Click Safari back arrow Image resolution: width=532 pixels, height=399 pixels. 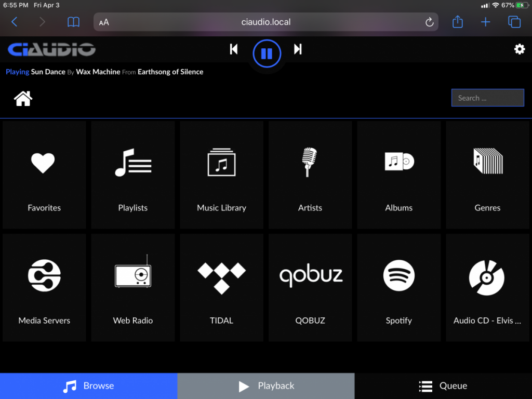pos(14,22)
